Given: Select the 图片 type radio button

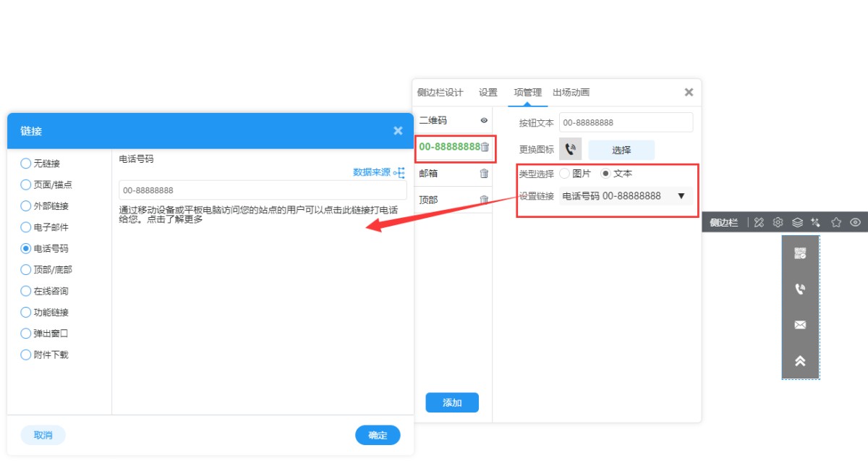Looking at the screenshot, I should coord(565,174).
